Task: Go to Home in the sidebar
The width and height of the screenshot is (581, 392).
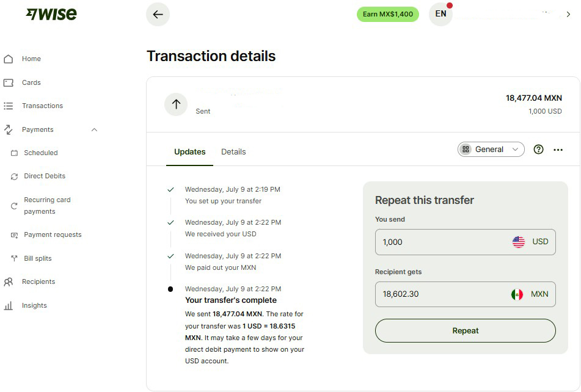Action: coord(31,59)
